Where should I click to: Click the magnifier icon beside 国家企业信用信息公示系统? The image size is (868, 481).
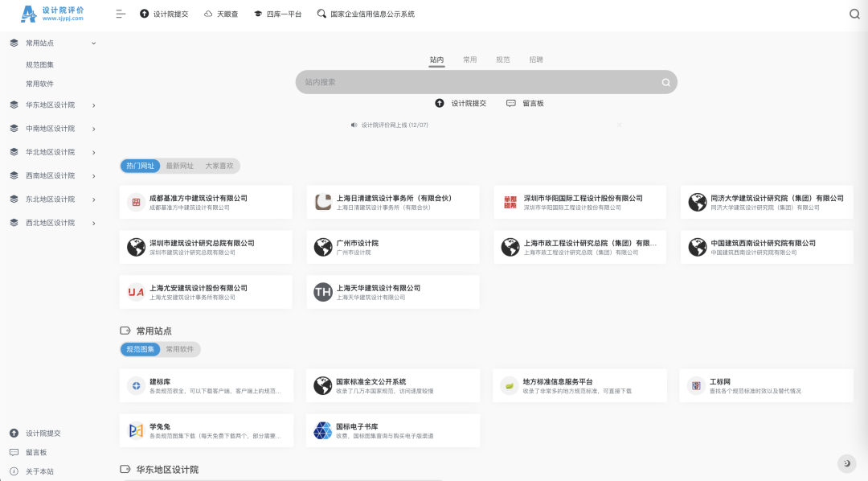(x=321, y=14)
